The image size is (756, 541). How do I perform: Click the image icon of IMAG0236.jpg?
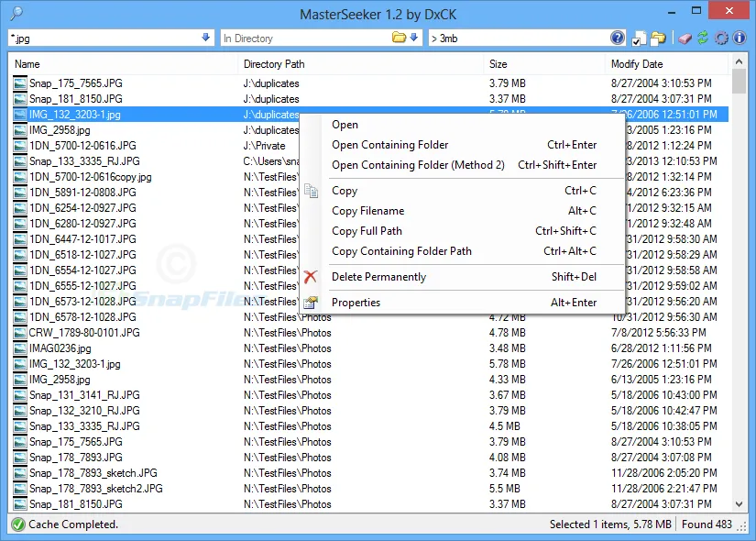[20, 348]
